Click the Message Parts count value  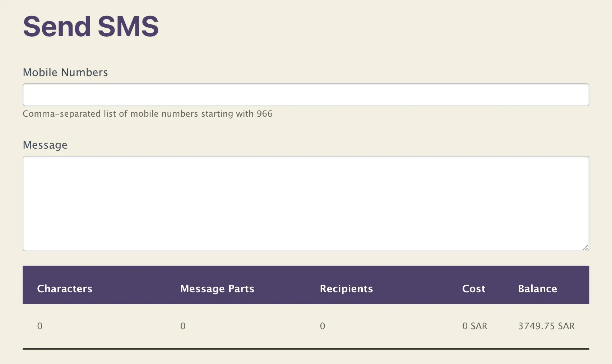click(183, 326)
